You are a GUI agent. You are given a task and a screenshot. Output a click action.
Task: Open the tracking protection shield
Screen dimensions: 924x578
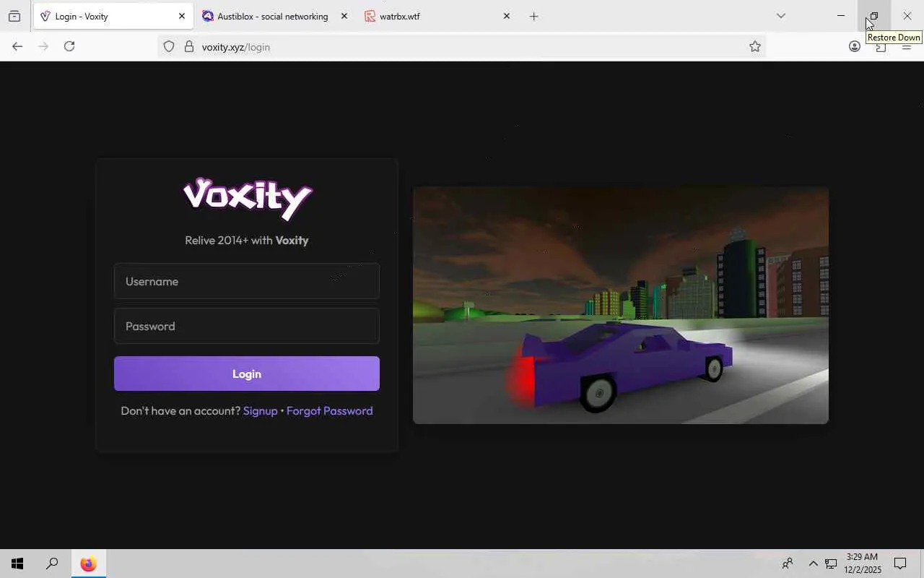coord(169,47)
